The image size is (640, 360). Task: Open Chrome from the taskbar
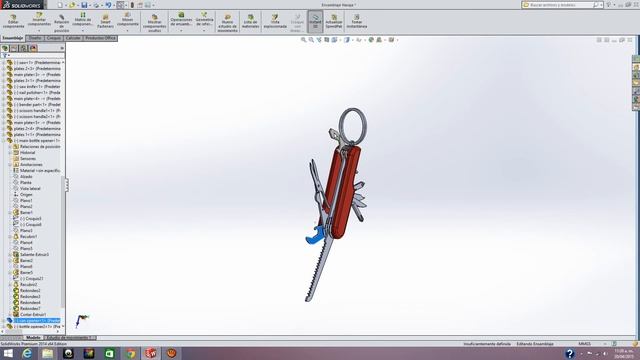tap(130, 353)
